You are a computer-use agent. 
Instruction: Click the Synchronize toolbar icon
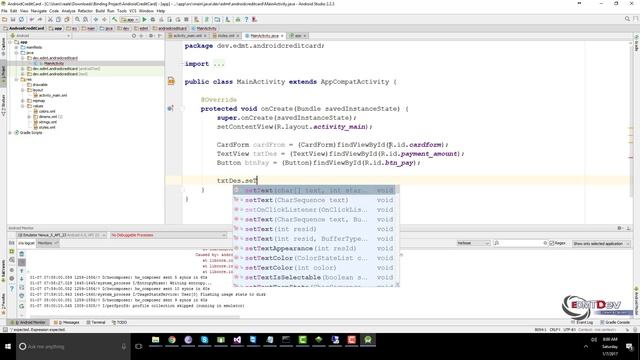21,19
